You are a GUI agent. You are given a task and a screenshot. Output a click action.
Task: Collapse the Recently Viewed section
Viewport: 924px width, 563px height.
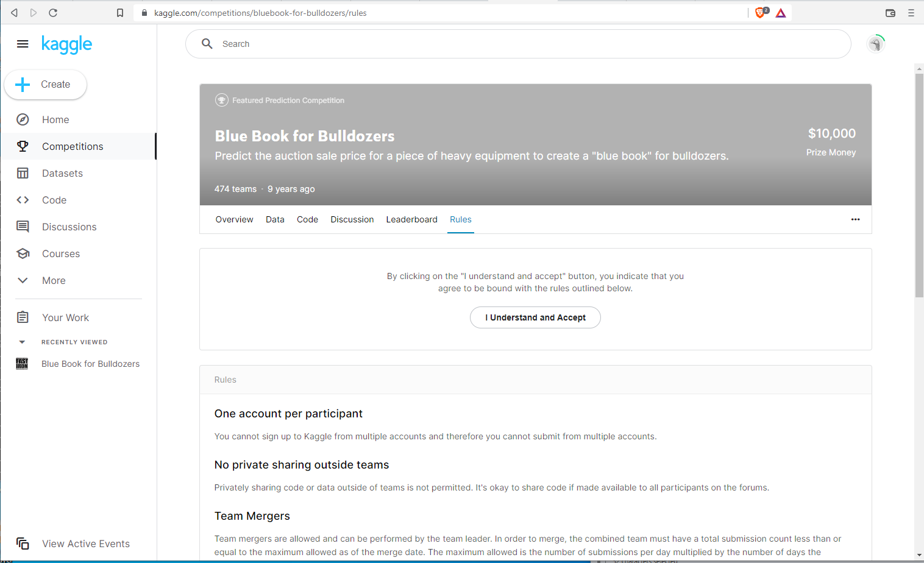coord(22,342)
